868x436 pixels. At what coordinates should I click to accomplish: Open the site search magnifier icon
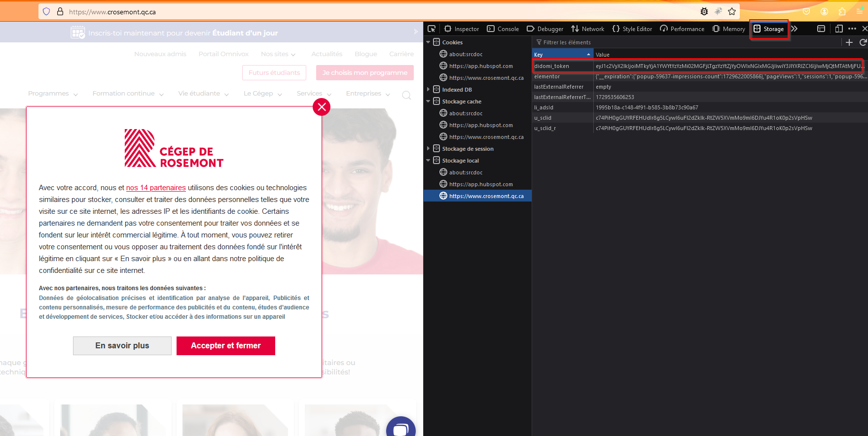[406, 95]
